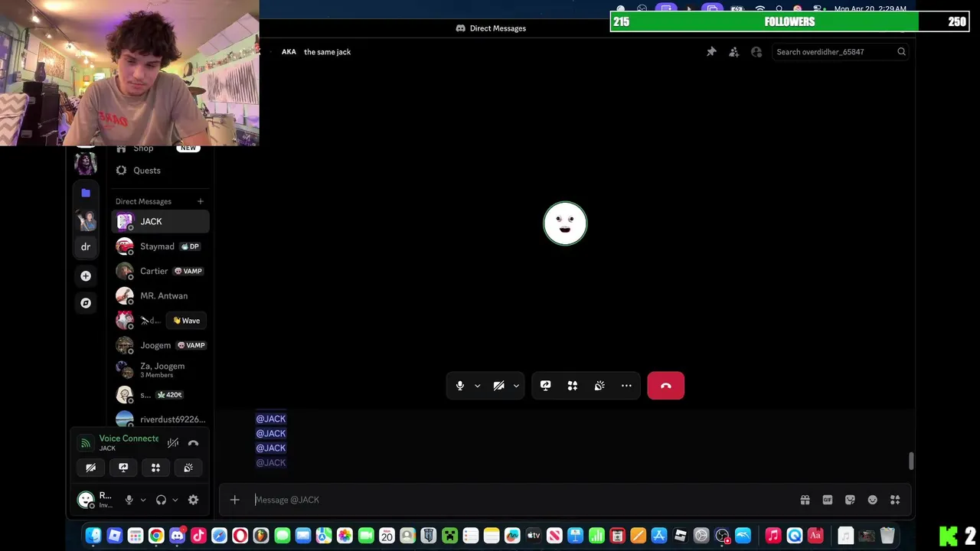Image resolution: width=980 pixels, height=551 pixels.
Task: Open pinned messages
Action: (711, 52)
